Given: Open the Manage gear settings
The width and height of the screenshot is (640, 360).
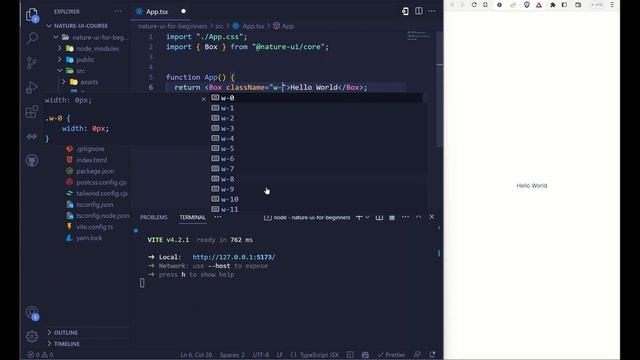Looking at the screenshot, I should coord(32,337).
